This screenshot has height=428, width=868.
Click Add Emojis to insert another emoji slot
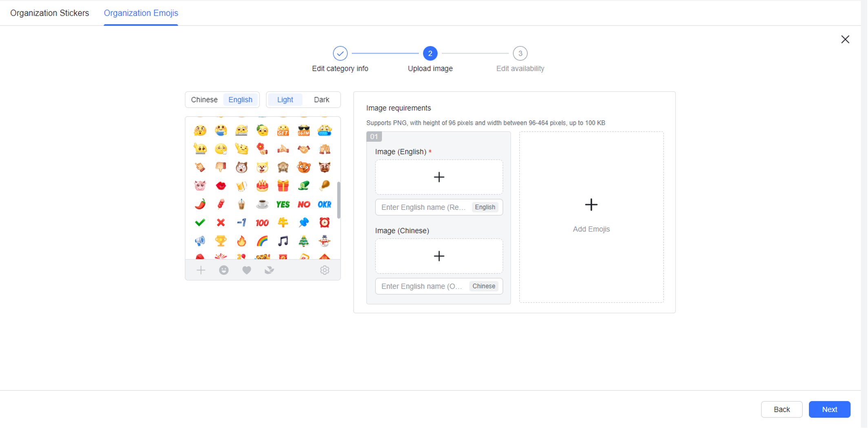pos(591,216)
